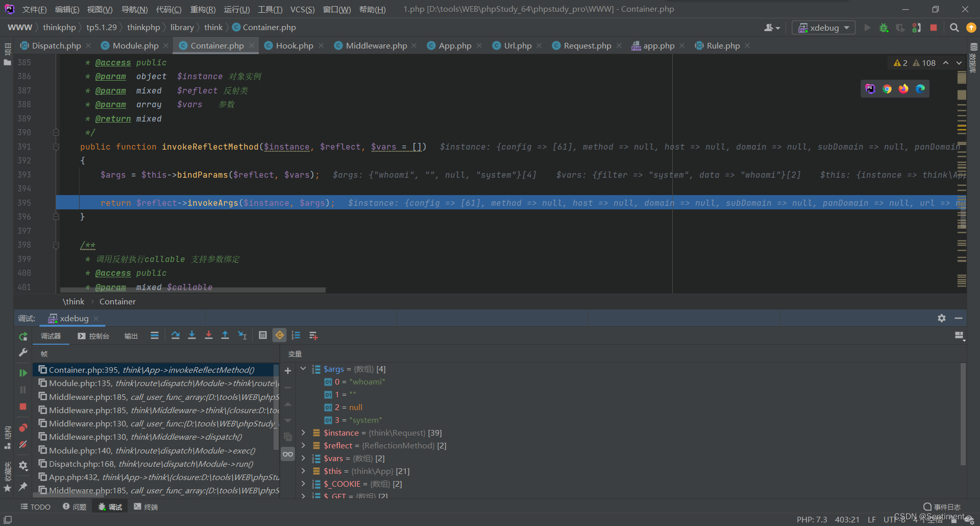
Task: Toggle Mute Breakpoints icon
Action: click(23, 444)
